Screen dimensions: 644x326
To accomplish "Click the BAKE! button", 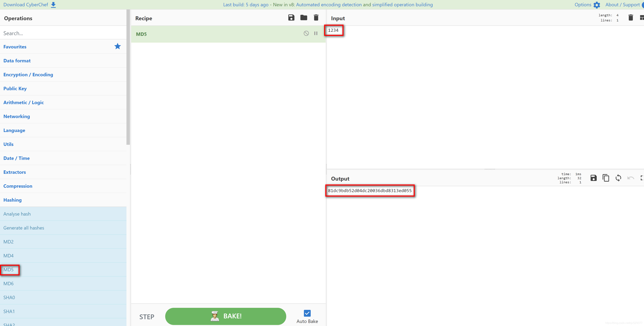I will coord(226,316).
